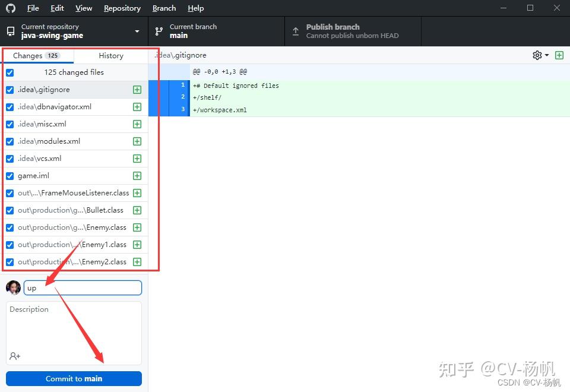Click the added-status icon next to .idea\misc.xml
The image size is (570, 392).
point(137,124)
